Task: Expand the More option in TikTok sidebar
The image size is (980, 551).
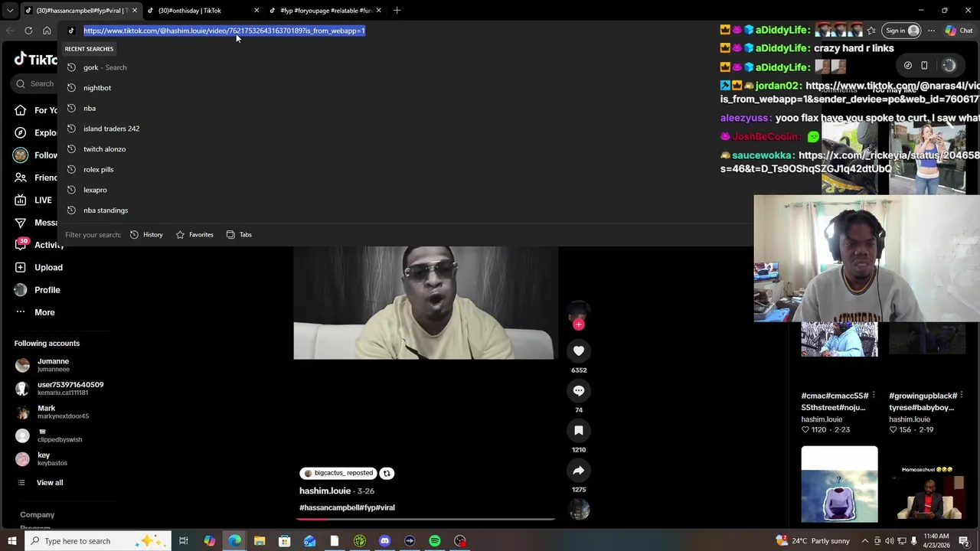Action: click(x=34, y=312)
